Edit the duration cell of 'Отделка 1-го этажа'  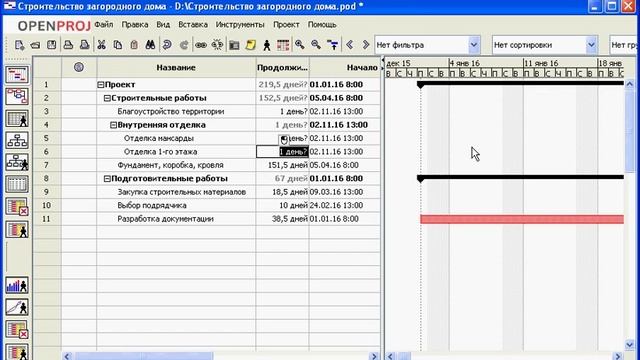click(282, 152)
